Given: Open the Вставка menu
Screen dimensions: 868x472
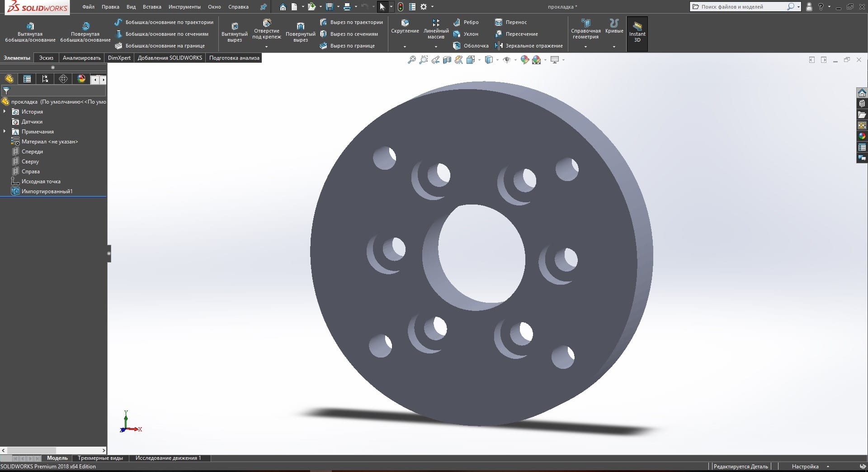Looking at the screenshot, I should 152,7.
